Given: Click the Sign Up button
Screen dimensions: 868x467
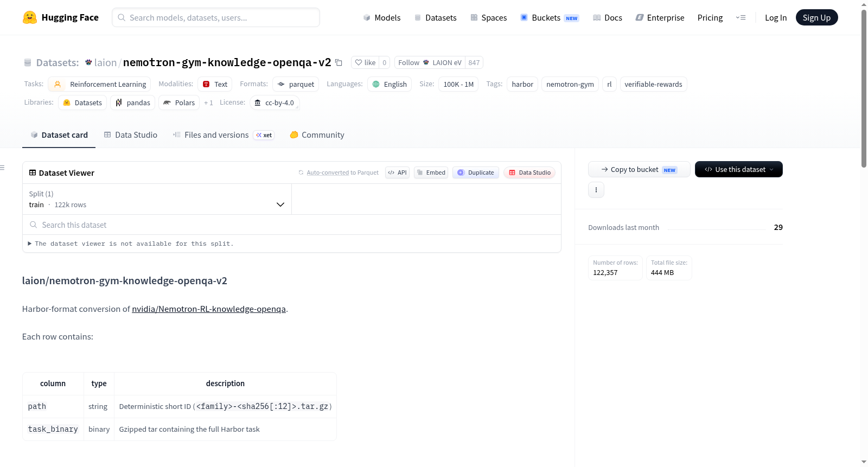Looking at the screenshot, I should (816, 17).
